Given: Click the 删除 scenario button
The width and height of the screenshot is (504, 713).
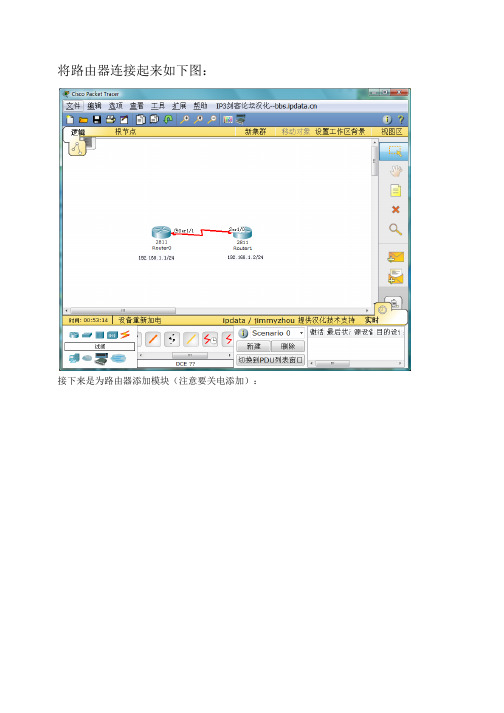Looking at the screenshot, I should 288,346.
